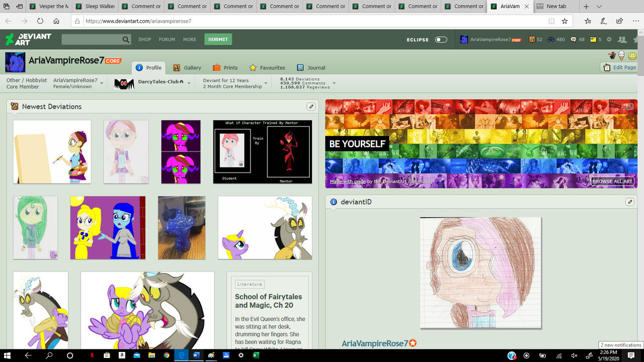The image size is (644, 362).
Task: Open the favorites hub icon in browser toolbar
Action: [x=588, y=21]
